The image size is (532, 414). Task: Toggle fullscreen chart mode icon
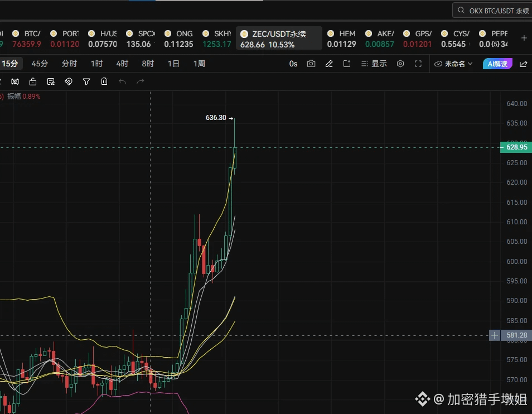(418, 64)
